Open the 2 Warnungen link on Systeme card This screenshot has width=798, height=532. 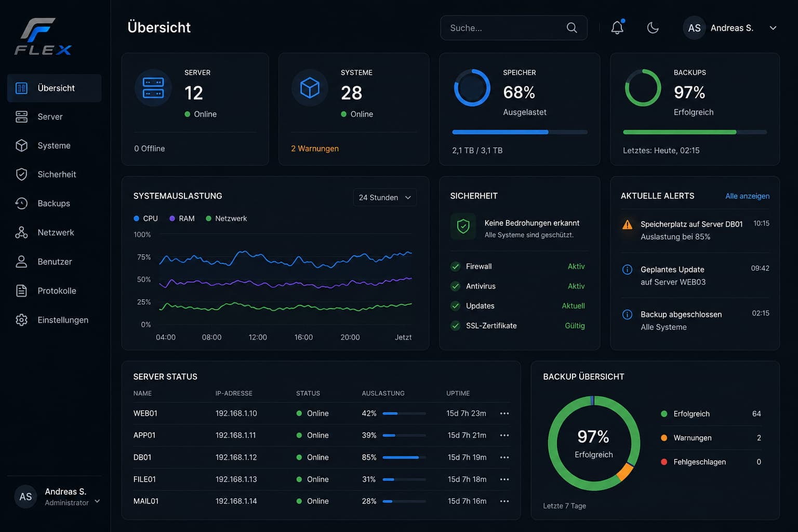315,149
